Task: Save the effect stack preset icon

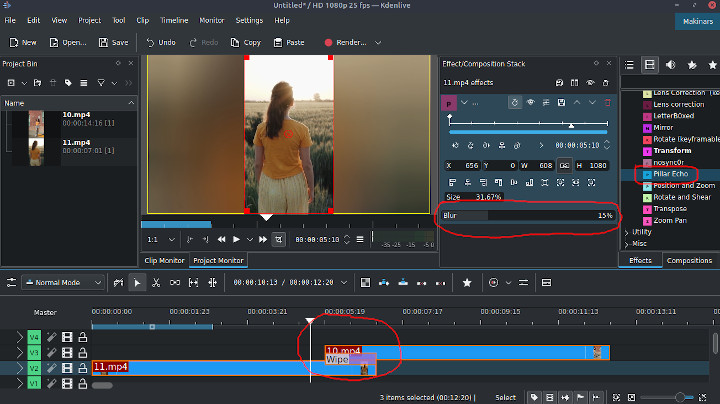Action: [561, 102]
